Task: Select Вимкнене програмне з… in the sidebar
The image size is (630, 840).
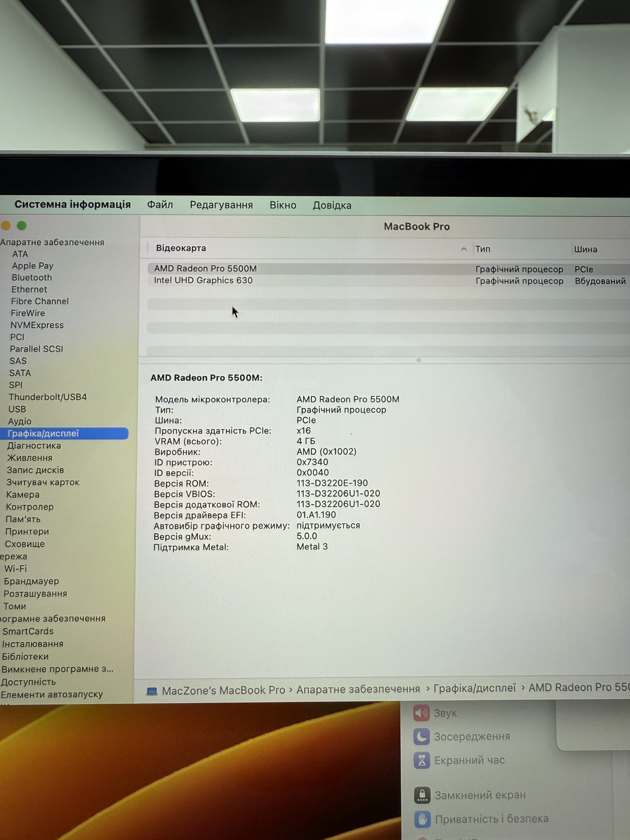Action: coord(57,669)
